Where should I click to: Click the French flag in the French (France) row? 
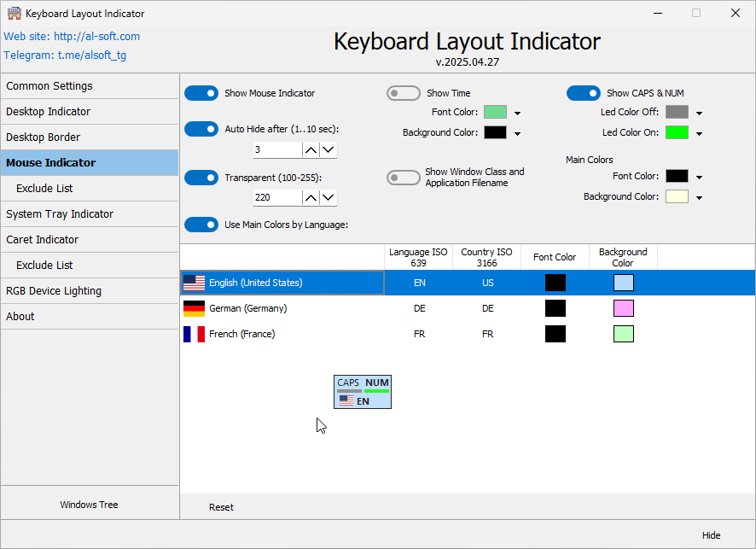(x=194, y=334)
